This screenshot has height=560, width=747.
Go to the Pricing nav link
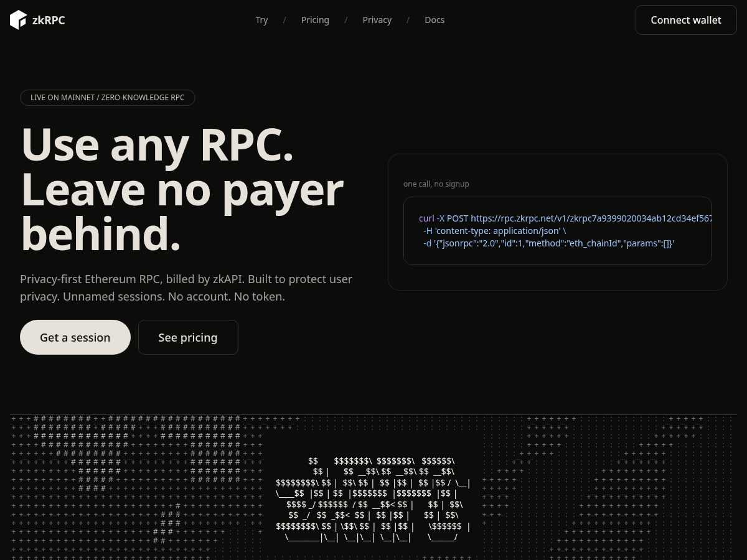315,20
